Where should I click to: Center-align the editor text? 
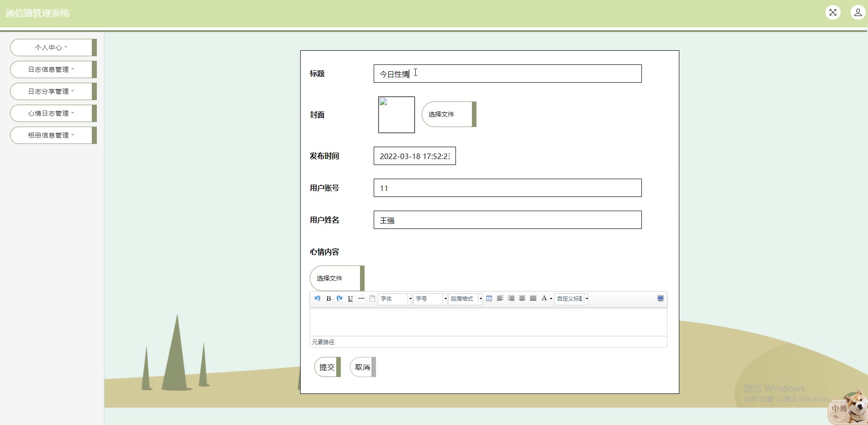[x=522, y=298]
